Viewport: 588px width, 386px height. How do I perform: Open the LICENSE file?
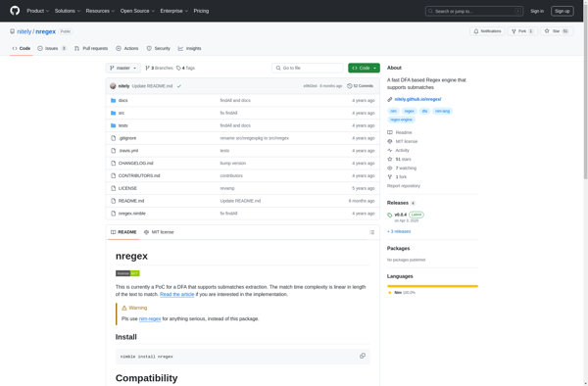pos(127,188)
